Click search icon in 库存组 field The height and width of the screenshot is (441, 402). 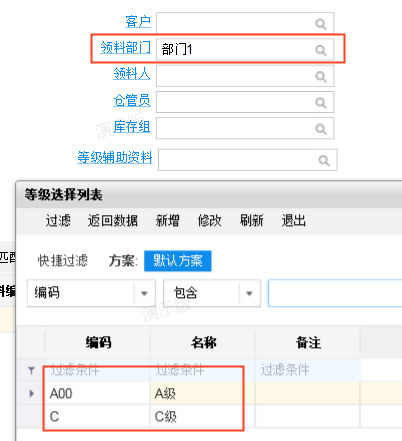point(321,129)
